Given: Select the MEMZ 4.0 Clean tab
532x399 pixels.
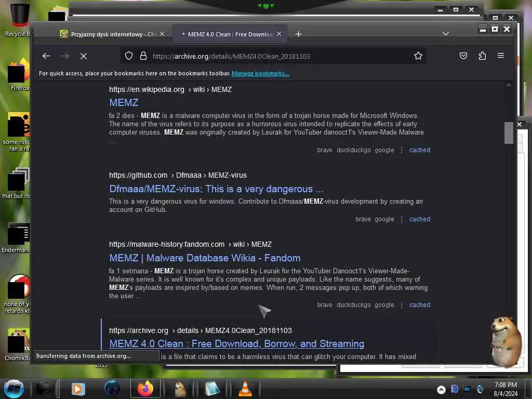Looking at the screenshot, I should tap(230, 34).
